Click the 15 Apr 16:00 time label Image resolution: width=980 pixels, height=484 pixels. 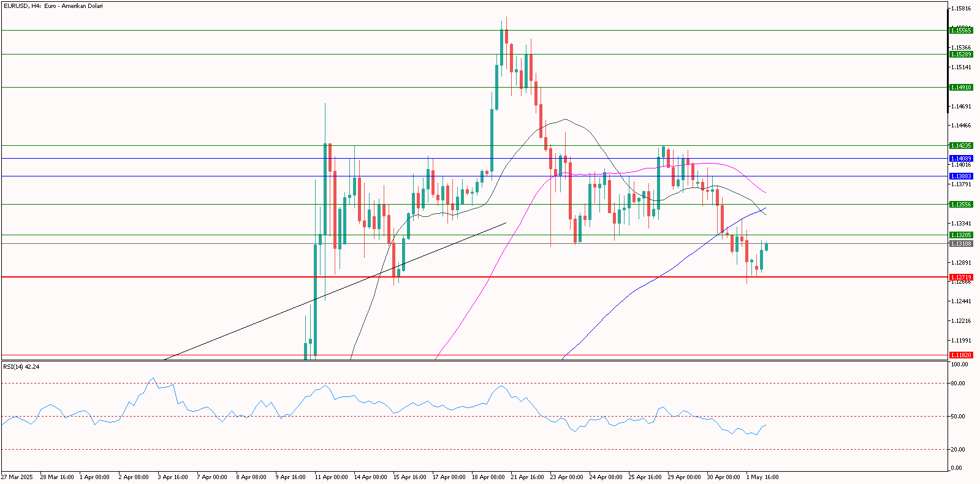[409, 477]
